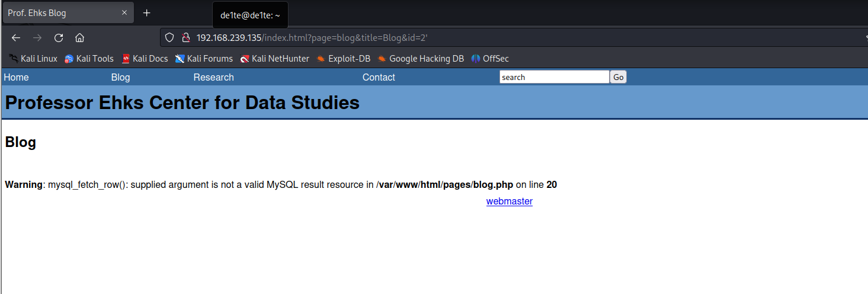Open the OffSec bookmark
Screen dimensions: 868x294
tap(490, 59)
